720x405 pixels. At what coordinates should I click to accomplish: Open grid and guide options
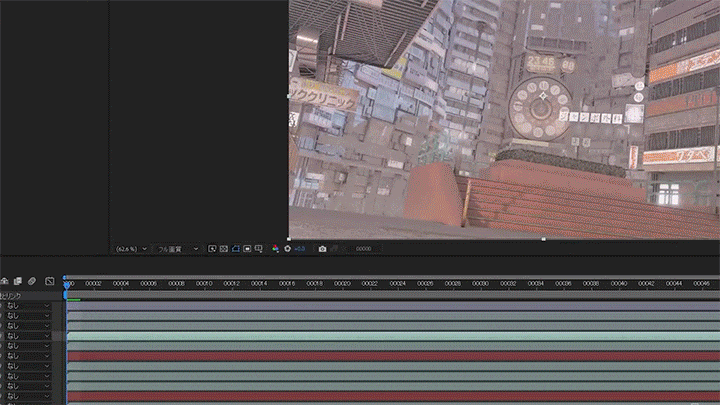(259, 248)
